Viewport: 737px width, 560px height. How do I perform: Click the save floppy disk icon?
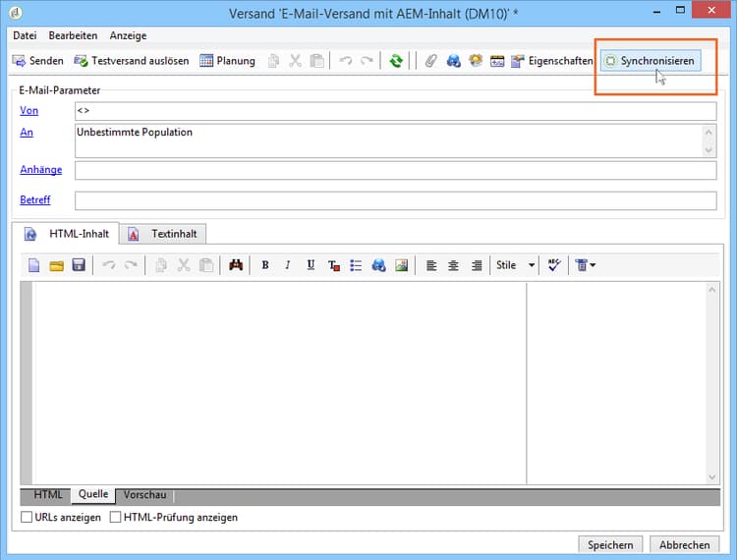79,265
